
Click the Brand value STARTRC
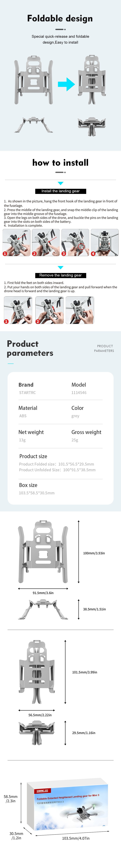[x=27, y=393]
